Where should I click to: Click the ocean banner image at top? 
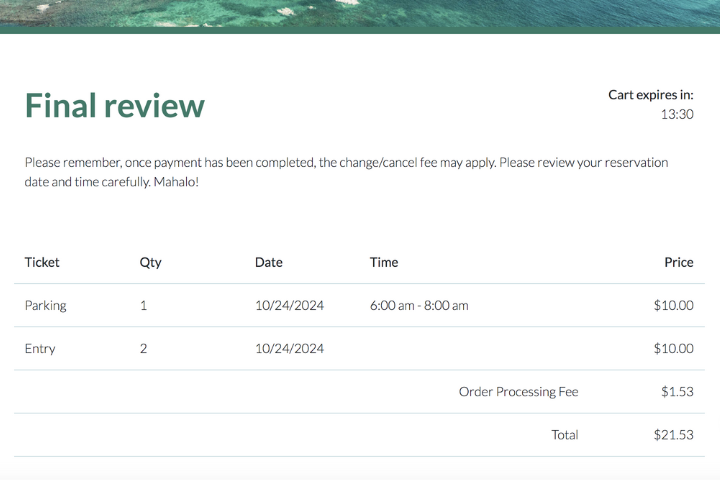360,13
